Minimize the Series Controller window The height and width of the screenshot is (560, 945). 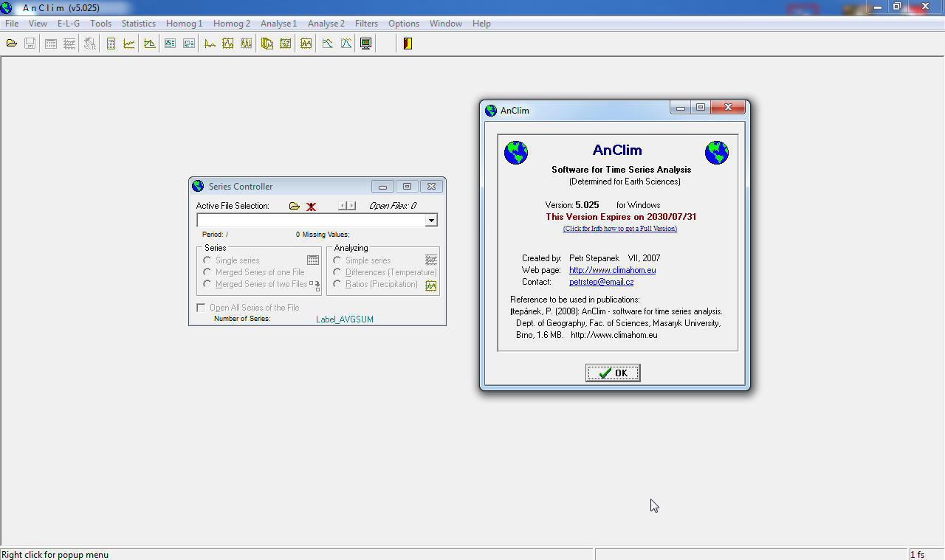tap(382, 186)
